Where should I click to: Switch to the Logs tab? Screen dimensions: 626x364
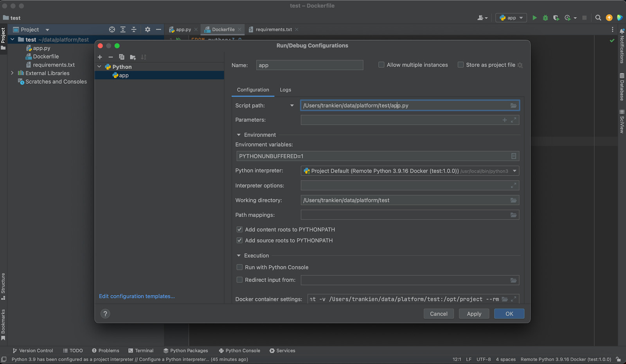285,90
